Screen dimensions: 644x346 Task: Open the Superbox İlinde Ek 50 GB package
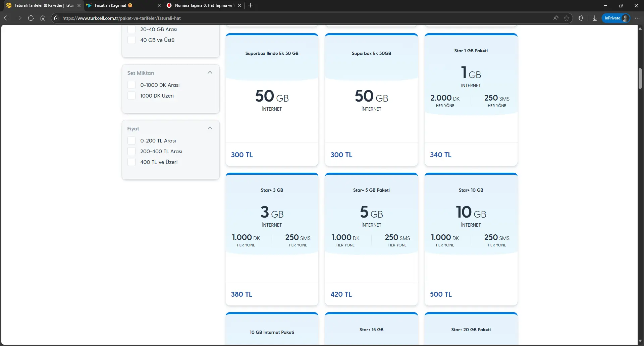[x=272, y=100]
